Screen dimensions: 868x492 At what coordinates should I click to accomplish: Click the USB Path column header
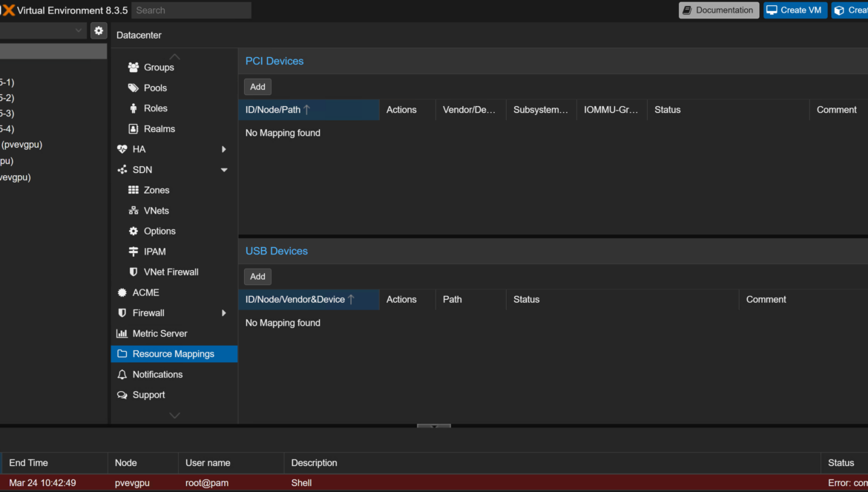pos(470,300)
